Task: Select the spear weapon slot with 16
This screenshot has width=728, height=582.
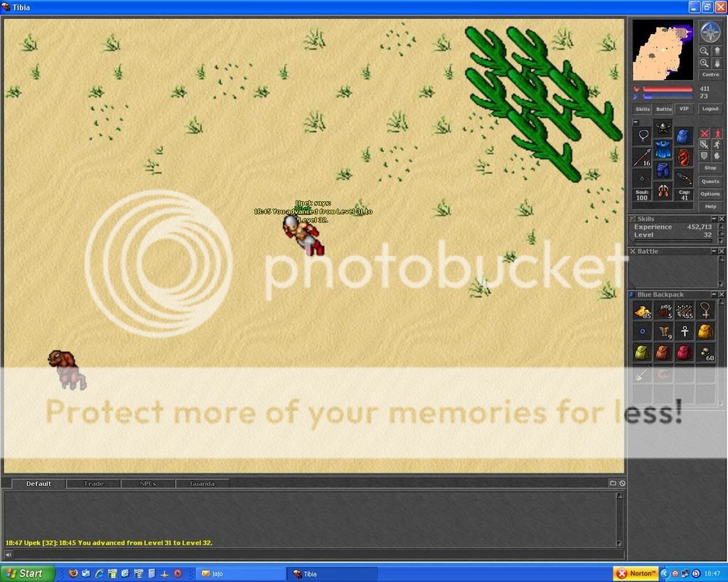Action: coord(643,157)
